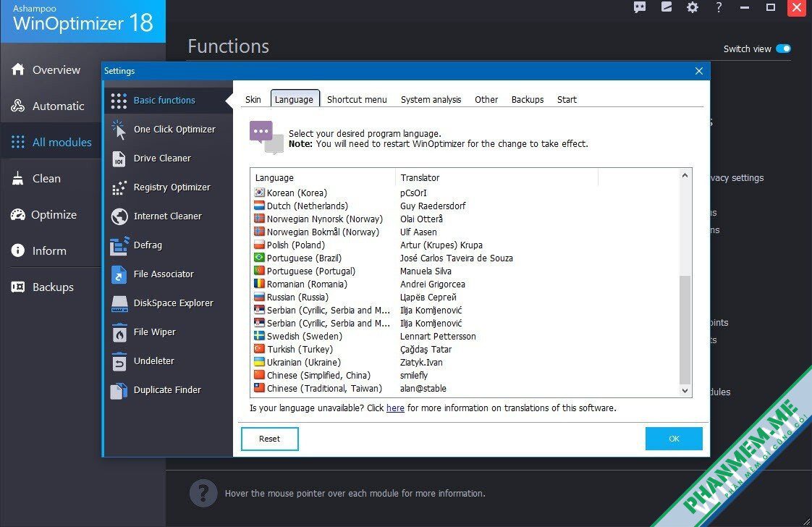Switch to the Backups tab in Settings
Viewport: 812px width, 527px height.
[528, 99]
